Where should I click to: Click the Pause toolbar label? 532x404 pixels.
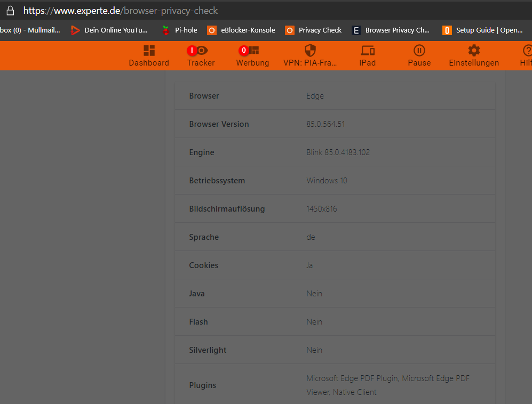(x=419, y=63)
